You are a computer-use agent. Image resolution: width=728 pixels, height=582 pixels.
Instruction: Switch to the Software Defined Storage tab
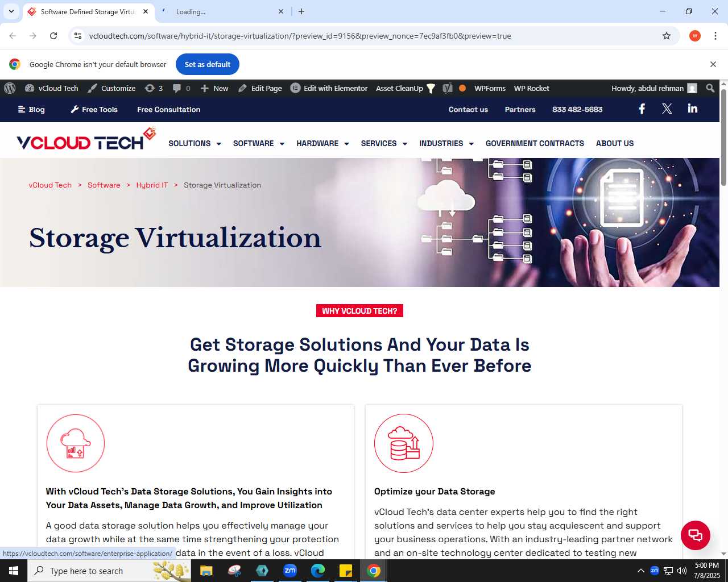pos(88,12)
